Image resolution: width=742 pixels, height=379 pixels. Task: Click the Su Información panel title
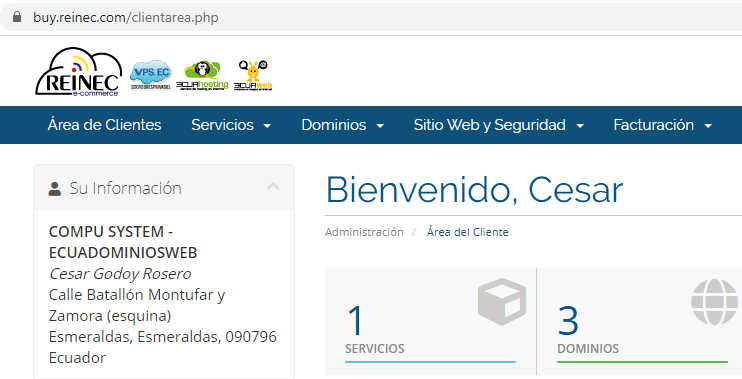[125, 188]
